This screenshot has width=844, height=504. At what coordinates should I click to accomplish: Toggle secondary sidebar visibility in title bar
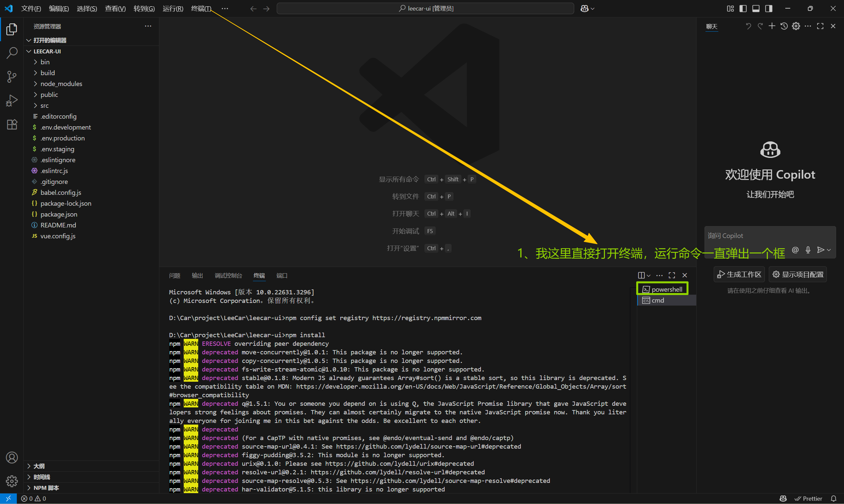(x=768, y=9)
